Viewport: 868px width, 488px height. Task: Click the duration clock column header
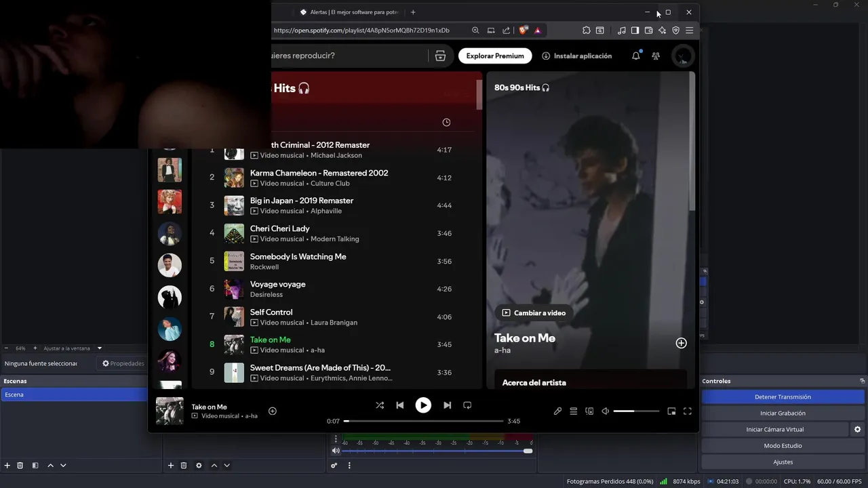coord(446,122)
